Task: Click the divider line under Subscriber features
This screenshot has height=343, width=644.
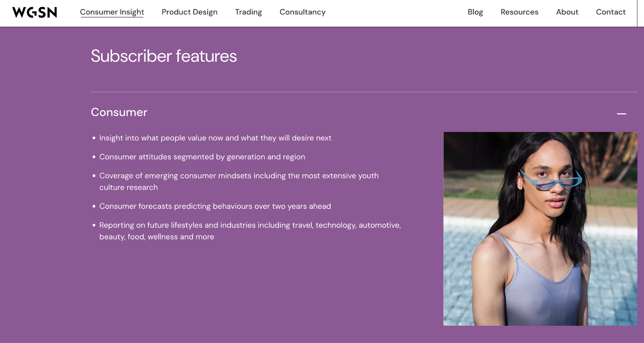Action: coord(364,92)
